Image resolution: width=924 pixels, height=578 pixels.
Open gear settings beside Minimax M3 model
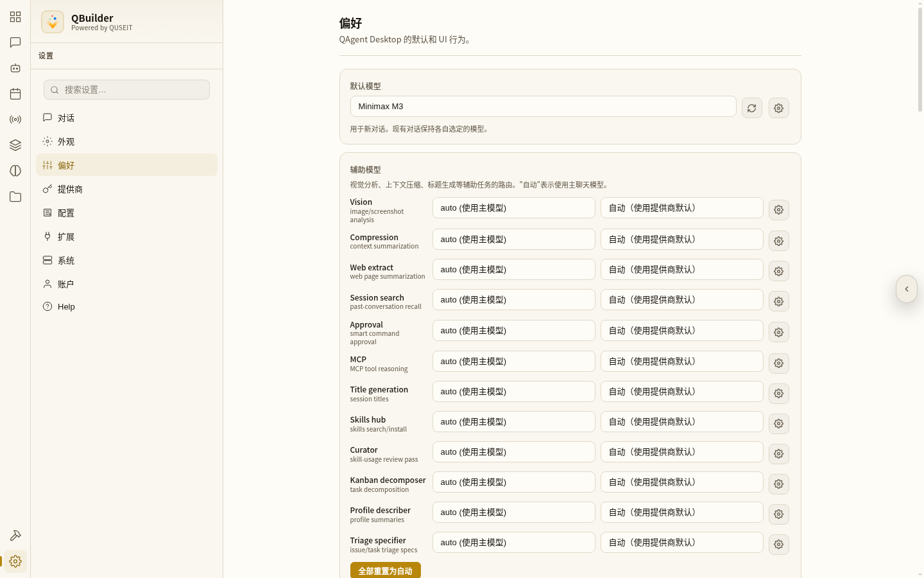[x=779, y=108]
